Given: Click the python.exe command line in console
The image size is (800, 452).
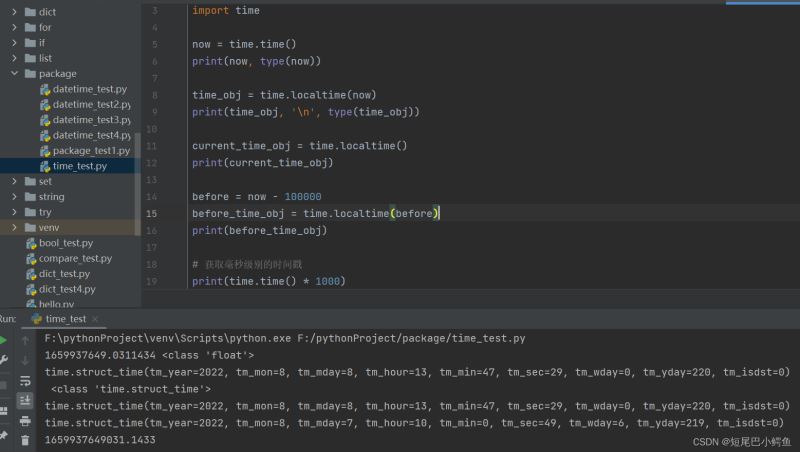Looking at the screenshot, I should click(285, 338).
